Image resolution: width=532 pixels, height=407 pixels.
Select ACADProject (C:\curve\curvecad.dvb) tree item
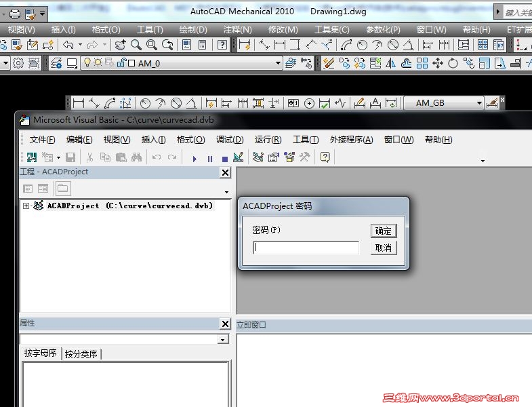pos(129,206)
